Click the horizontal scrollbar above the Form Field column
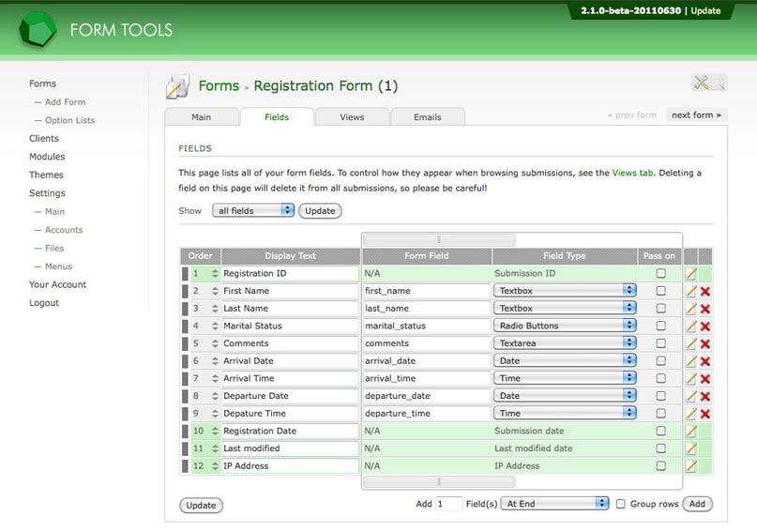 (x=439, y=240)
